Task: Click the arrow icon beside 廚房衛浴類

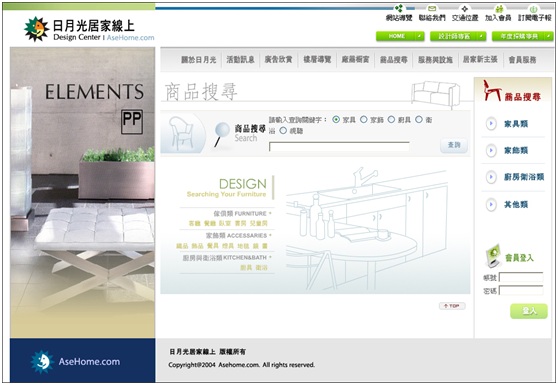Action: coord(491,177)
